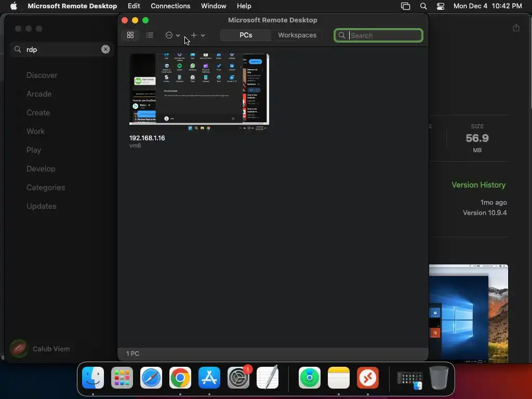Expand the chevron beside the plus icon
This screenshot has width=532, height=399.
(203, 35)
